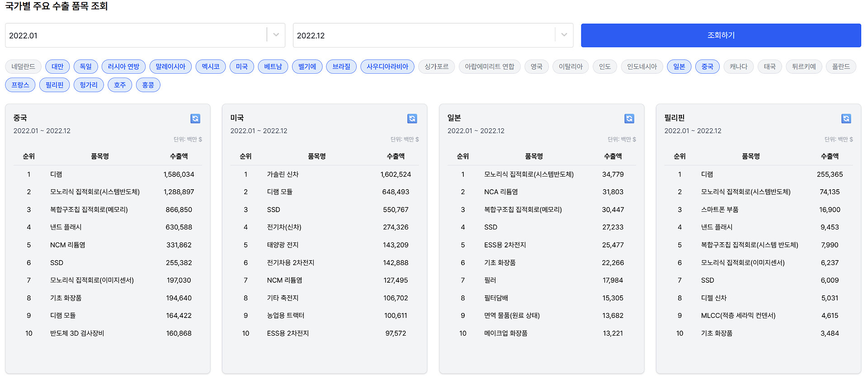The height and width of the screenshot is (378, 868).
Task: Refresh the 중국 export card
Action: (195, 118)
